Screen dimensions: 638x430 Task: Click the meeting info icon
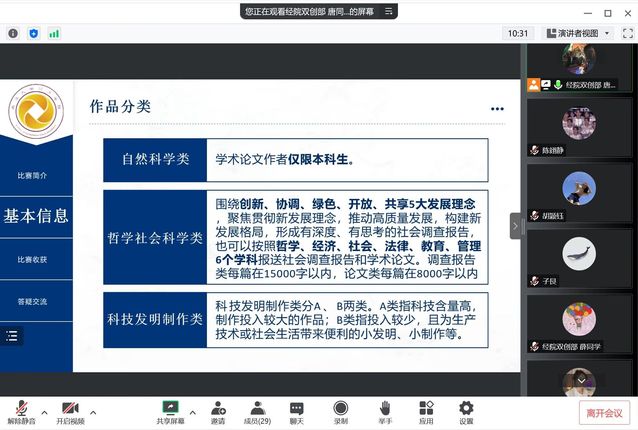pyautogui.click(x=13, y=33)
